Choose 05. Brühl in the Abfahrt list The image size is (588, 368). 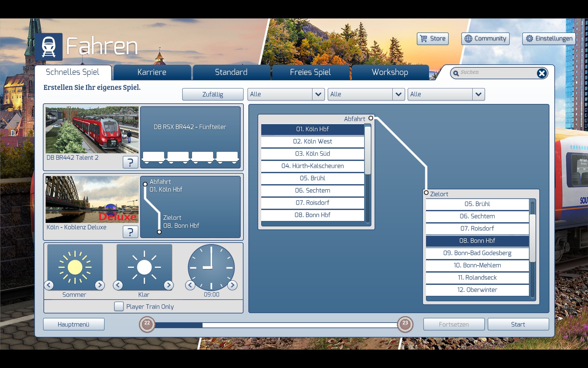pos(312,178)
